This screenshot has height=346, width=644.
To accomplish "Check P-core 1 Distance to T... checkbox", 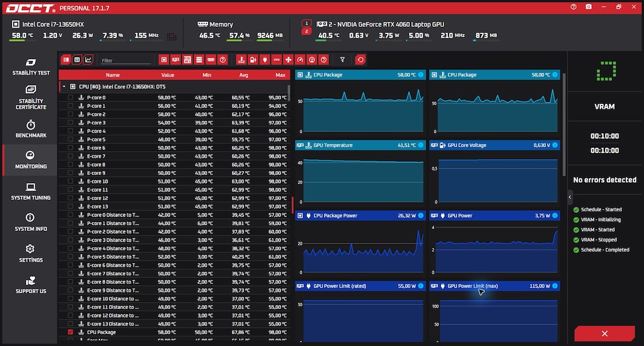I will pos(70,223).
